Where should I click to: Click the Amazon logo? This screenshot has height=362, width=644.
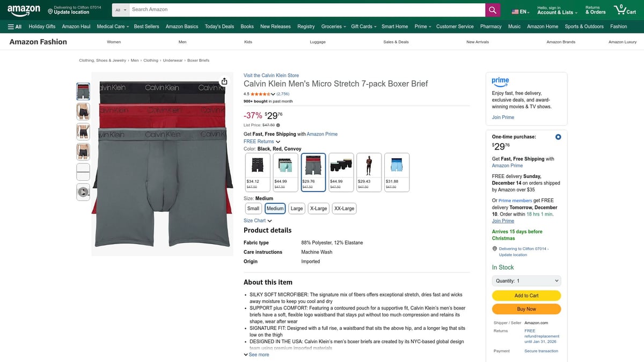pyautogui.click(x=23, y=9)
